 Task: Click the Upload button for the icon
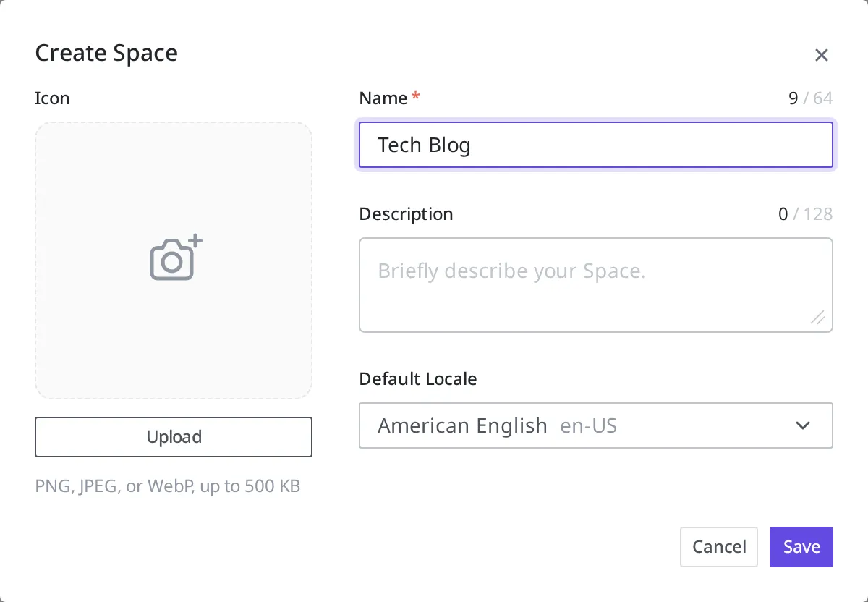174,437
